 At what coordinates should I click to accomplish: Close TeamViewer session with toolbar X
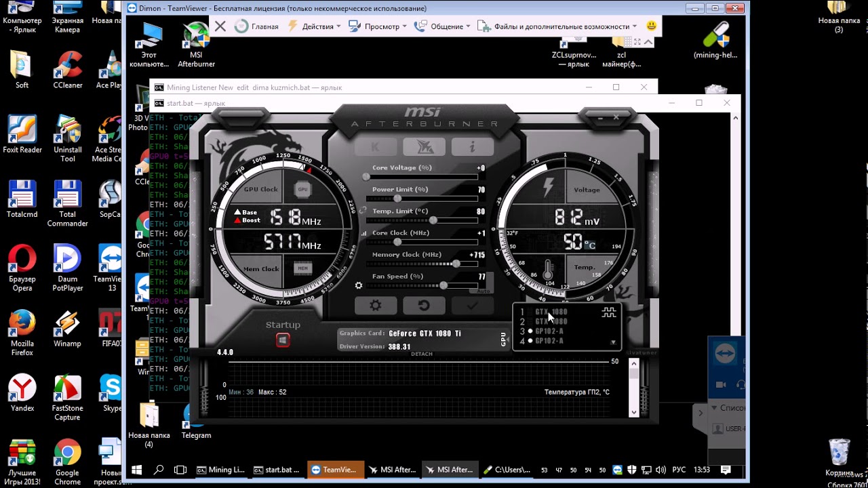pyautogui.click(x=220, y=26)
